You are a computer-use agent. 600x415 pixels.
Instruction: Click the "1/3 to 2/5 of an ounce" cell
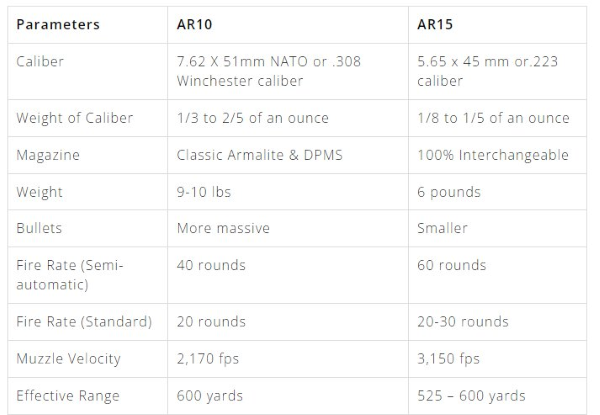(252, 118)
